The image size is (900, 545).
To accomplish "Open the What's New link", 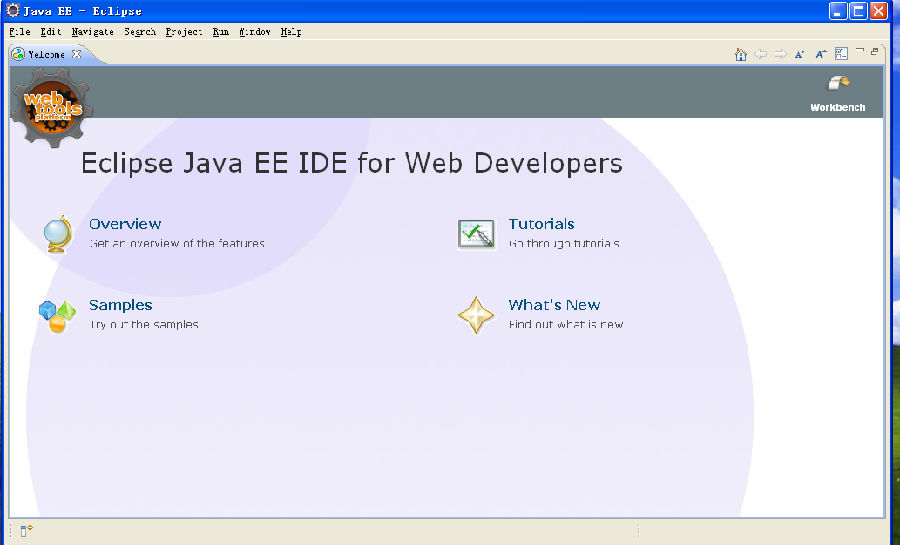I will (554, 305).
